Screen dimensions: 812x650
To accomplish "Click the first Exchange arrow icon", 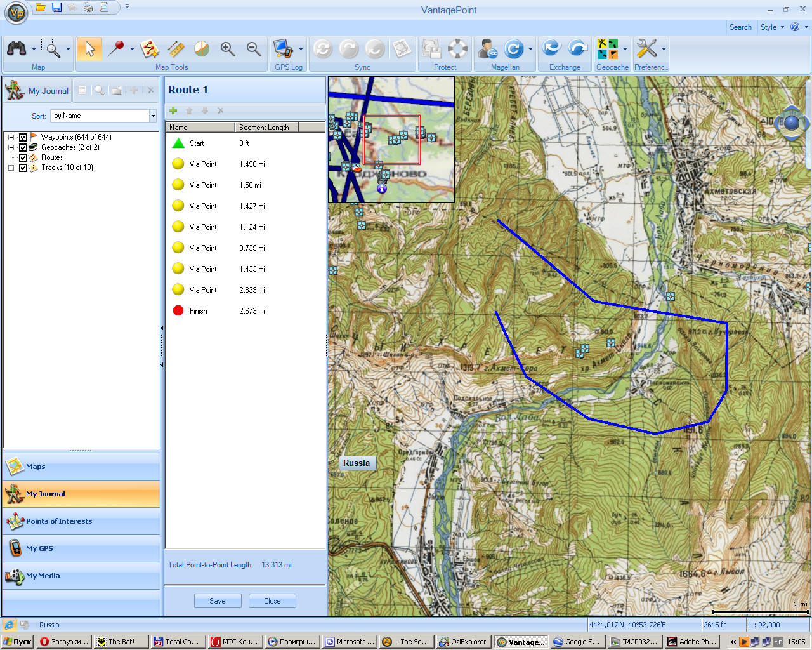I will coord(551,48).
